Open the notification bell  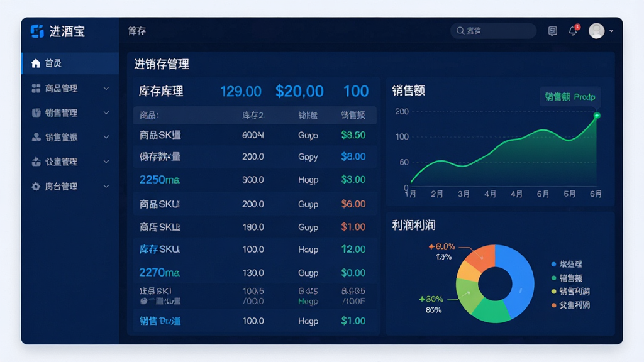(x=573, y=31)
